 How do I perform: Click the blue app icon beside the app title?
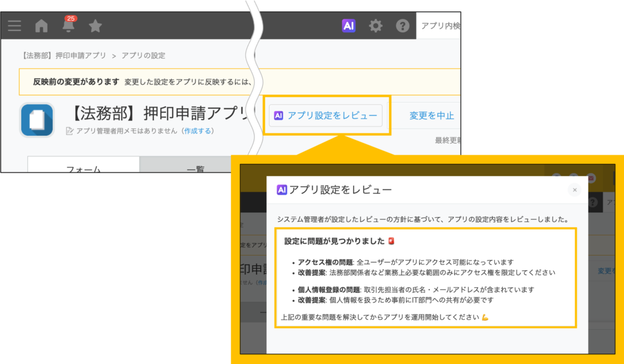37,120
